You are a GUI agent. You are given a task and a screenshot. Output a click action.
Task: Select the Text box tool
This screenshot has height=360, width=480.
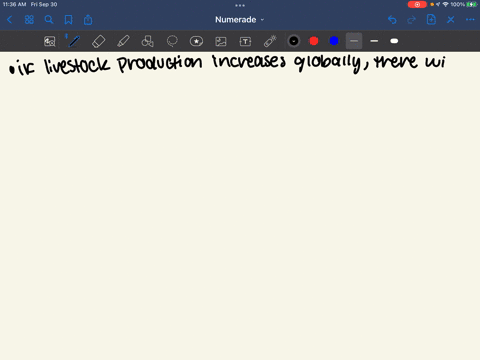pos(245,41)
